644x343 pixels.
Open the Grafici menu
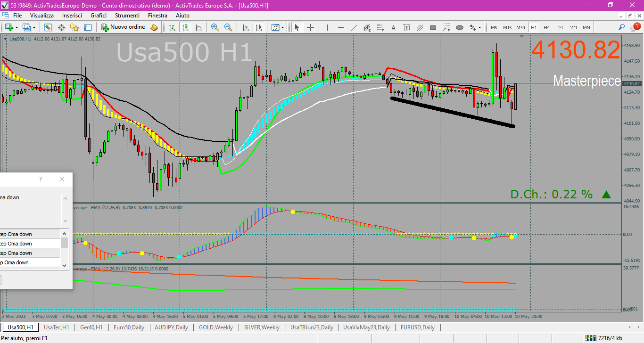click(99, 16)
